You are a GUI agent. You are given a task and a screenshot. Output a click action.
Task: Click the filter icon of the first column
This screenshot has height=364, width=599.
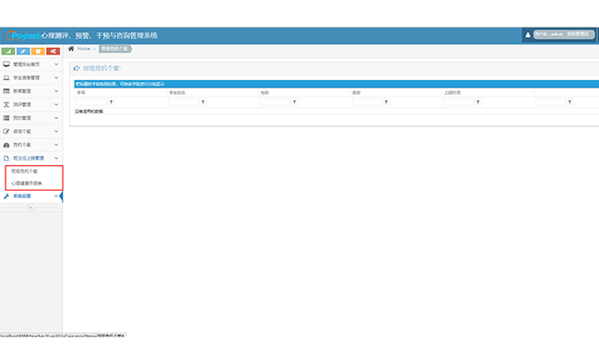(x=112, y=102)
